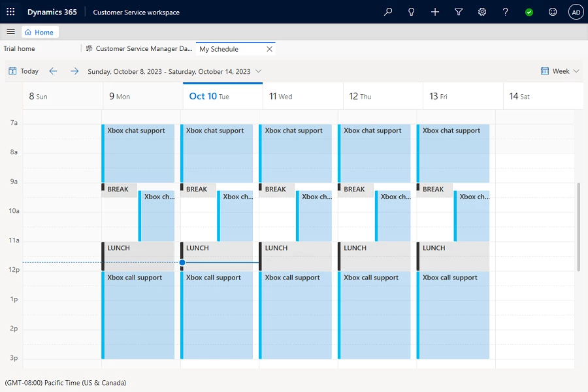The image size is (588, 392).
Task: Open the Settings gear icon
Action: click(x=482, y=11)
